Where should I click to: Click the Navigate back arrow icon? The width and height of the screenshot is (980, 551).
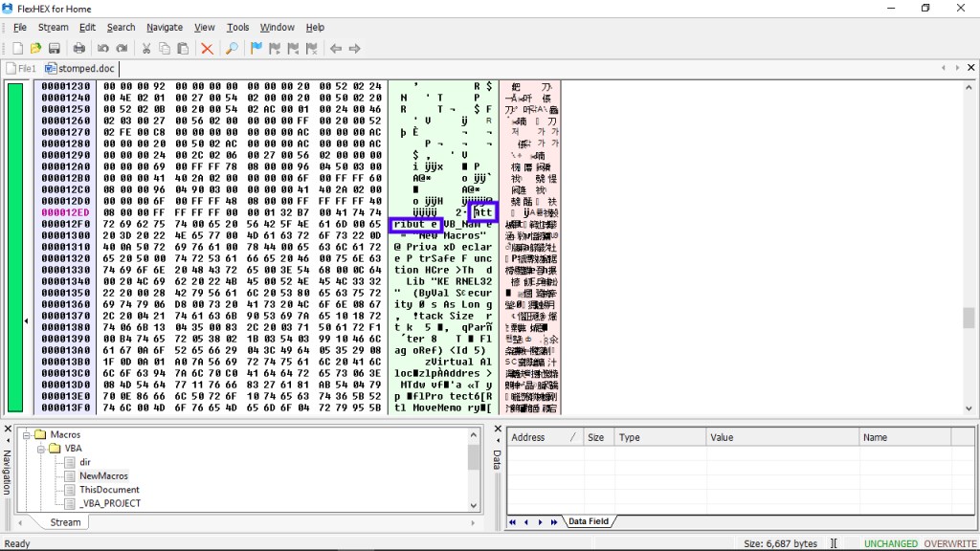(336, 49)
